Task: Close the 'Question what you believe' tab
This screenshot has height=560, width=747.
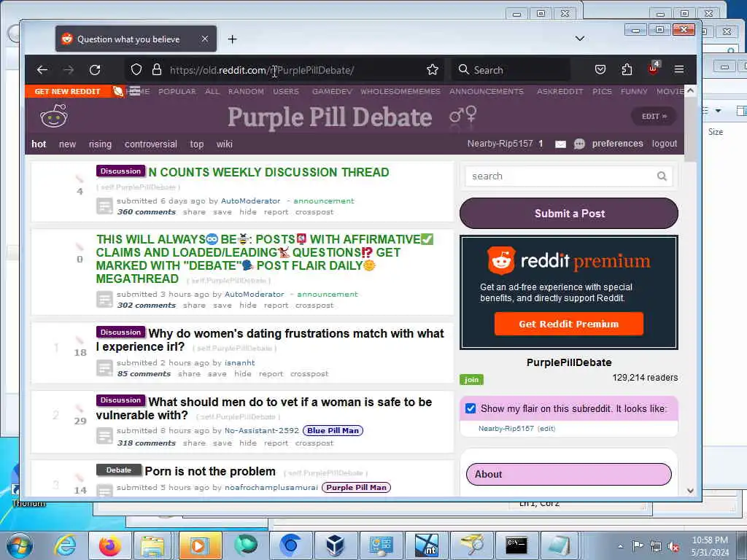Action: [x=205, y=39]
